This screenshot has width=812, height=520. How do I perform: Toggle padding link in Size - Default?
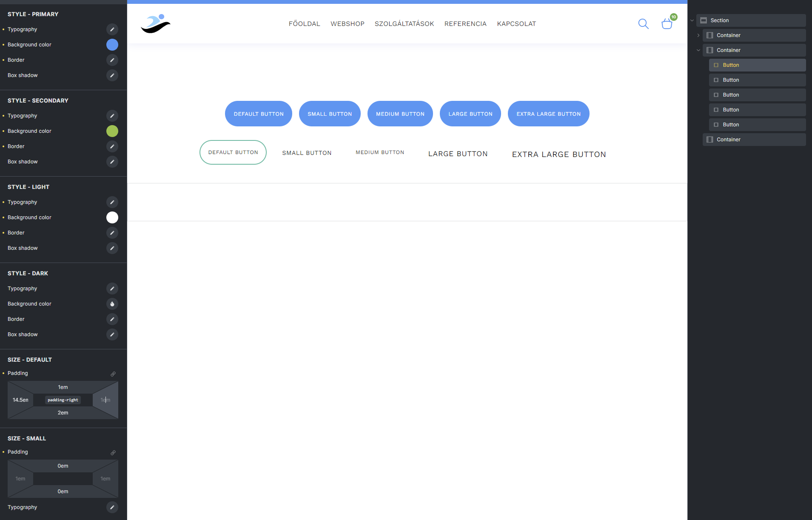pos(113,374)
